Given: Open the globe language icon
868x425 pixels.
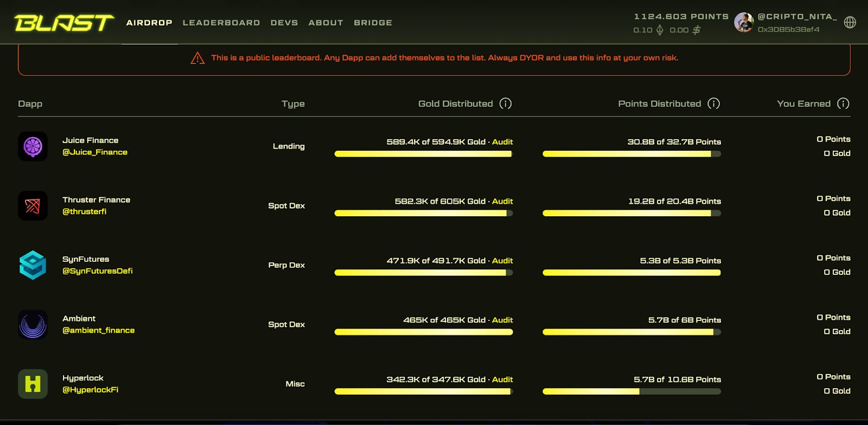Looking at the screenshot, I should tap(850, 22).
